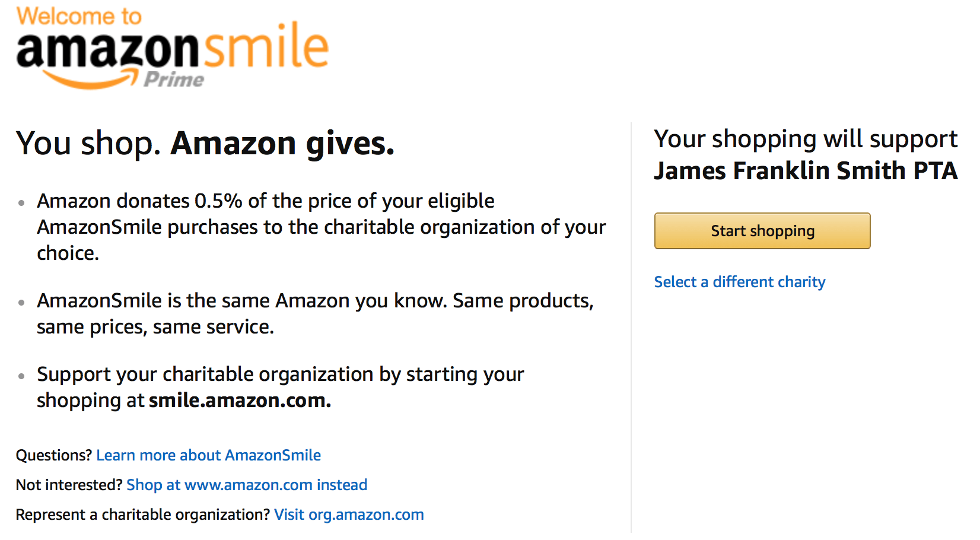This screenshot has height=540, width=980.
Task: Click the 'same Amazon you know' bullet paragraph
Action: click(315, 314)
